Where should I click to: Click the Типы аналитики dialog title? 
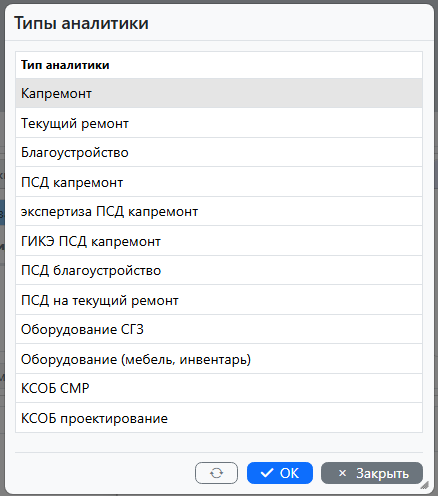[x=81, y=23]
